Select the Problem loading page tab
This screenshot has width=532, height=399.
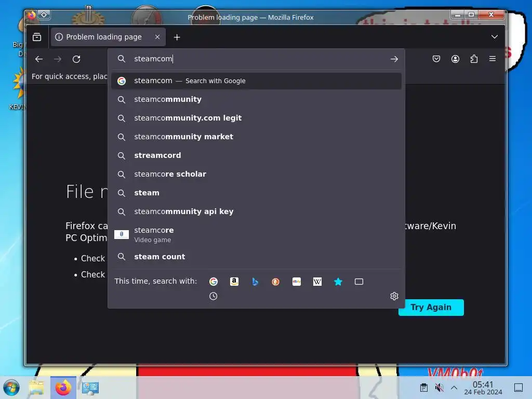(108, 37)
